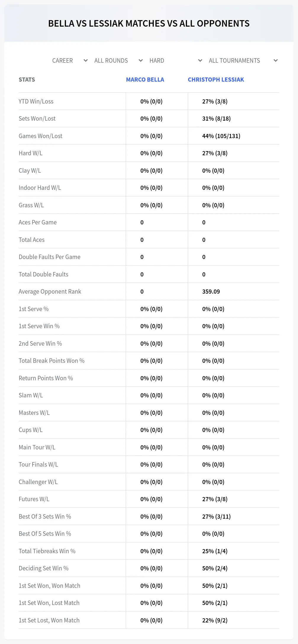Open the CAREER dropdown chevron
Image resolution: width=298 pixels, height=644 pixels.
[86, 61]
